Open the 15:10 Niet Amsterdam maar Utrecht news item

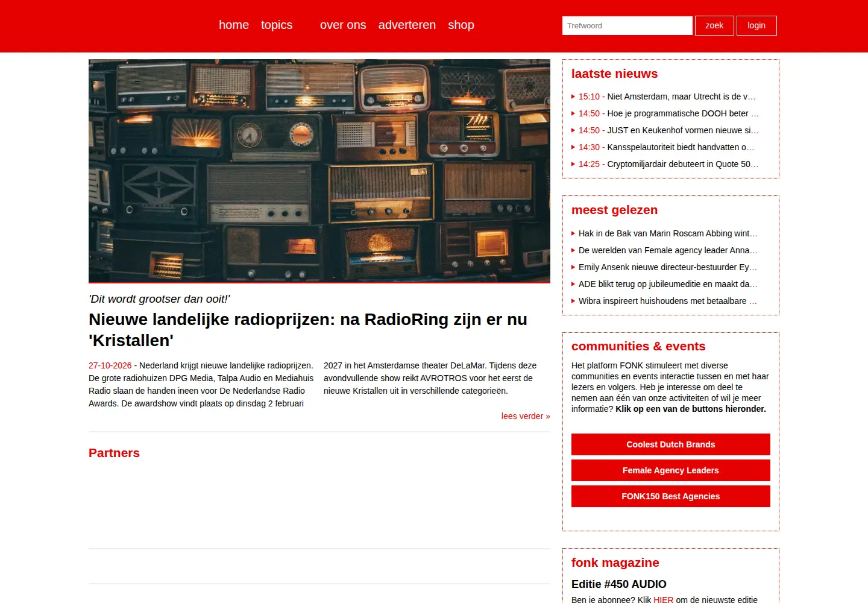point(667,96)
